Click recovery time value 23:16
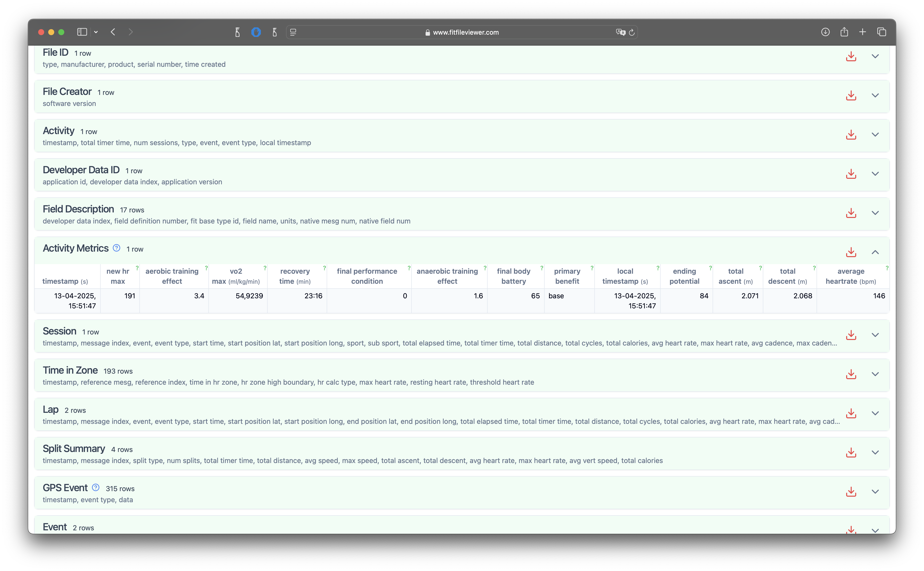This screenshot has height=571, width=924. tap(313, 296)
